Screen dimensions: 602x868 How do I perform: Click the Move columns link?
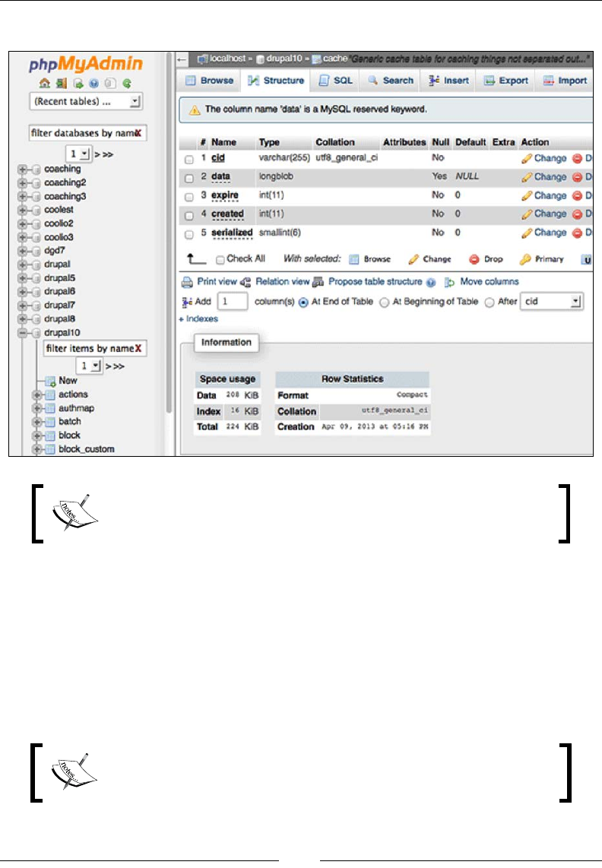point(489,282)
